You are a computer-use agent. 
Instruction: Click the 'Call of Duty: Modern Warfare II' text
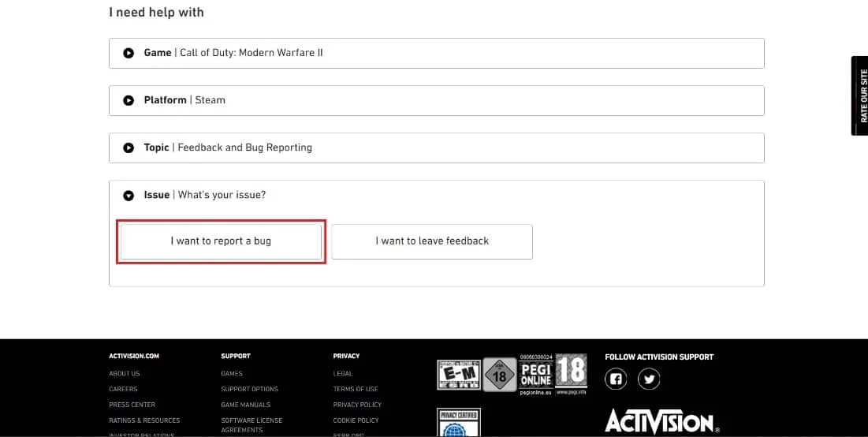click(251, 53)
